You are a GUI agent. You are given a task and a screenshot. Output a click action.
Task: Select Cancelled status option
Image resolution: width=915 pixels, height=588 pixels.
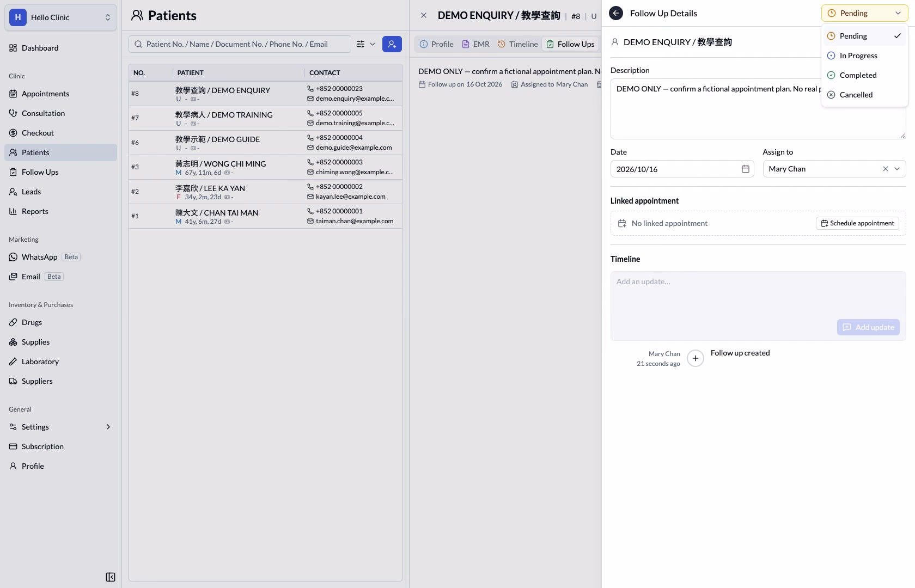pos(864,95)
